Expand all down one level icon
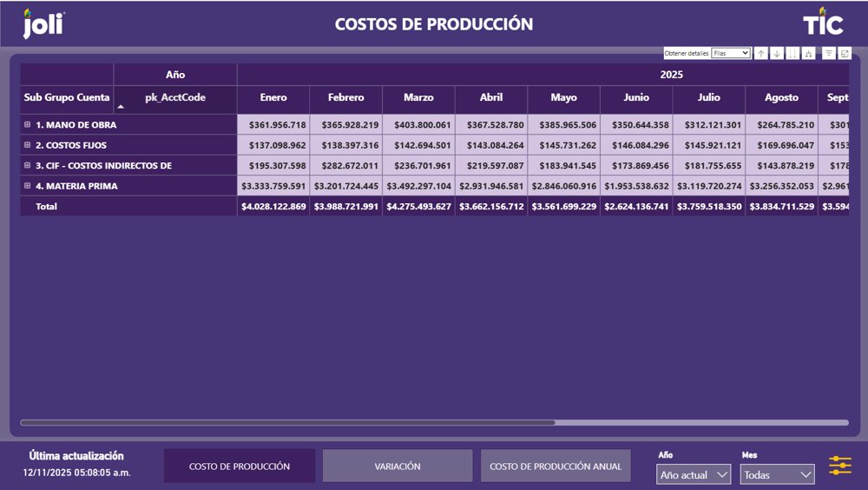 coord(809,54)
